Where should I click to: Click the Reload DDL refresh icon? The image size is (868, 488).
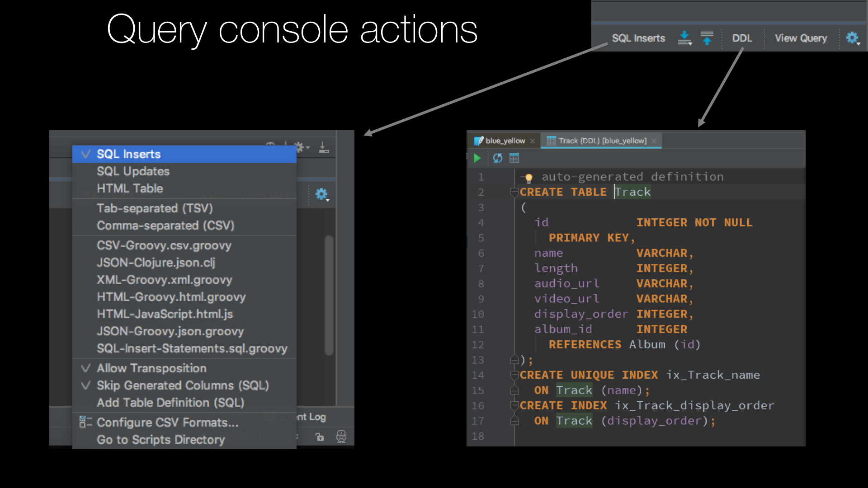tap(497, 158)
